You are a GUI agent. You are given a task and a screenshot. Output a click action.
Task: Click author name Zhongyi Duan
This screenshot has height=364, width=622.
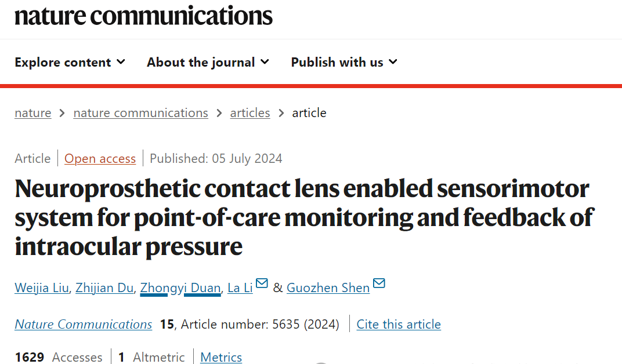click(180, 287)
